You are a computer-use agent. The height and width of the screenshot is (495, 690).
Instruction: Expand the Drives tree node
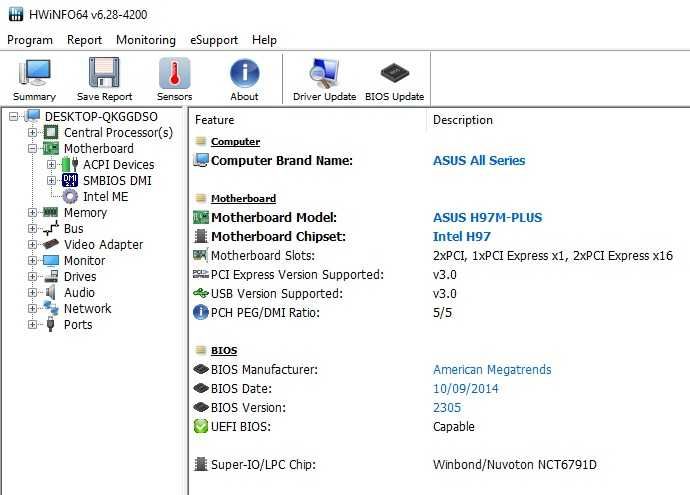[32, 277]
